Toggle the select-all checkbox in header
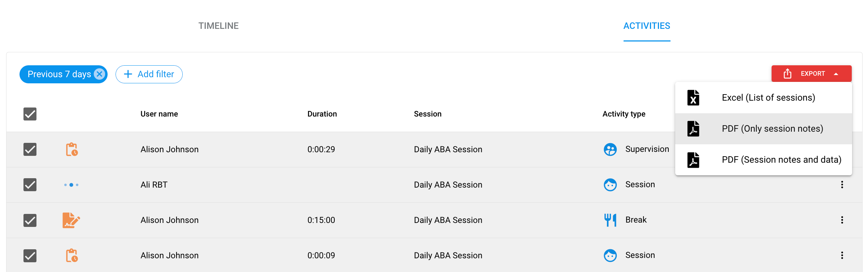Screen dimensions: 868x272 point(30,114)
